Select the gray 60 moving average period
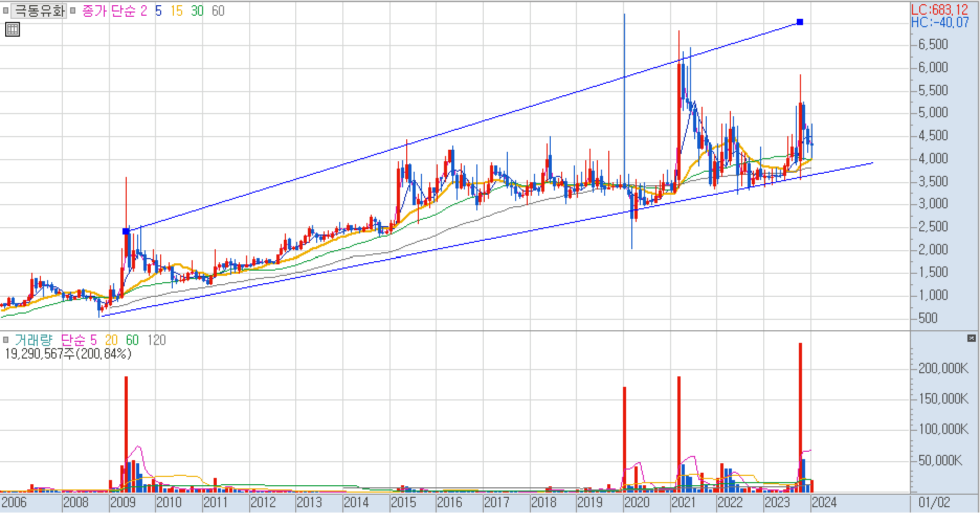The image size is (980, 513). tap(218, 10)
